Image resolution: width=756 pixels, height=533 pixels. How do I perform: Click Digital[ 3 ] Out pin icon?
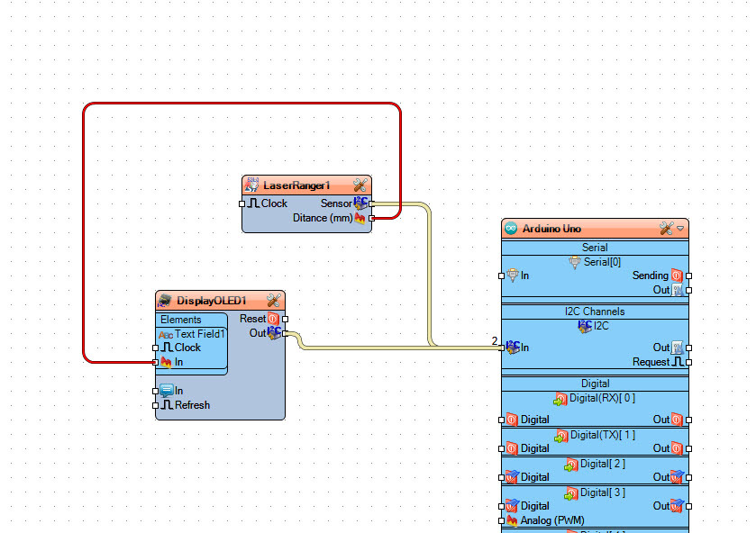[x=678, y=505]
